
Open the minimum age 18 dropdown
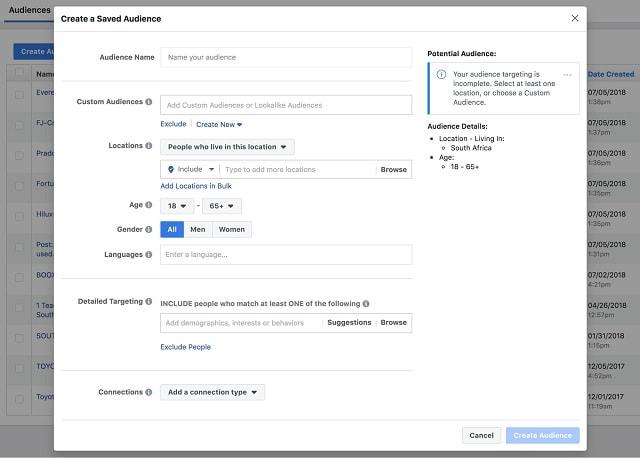pos(175,206)
